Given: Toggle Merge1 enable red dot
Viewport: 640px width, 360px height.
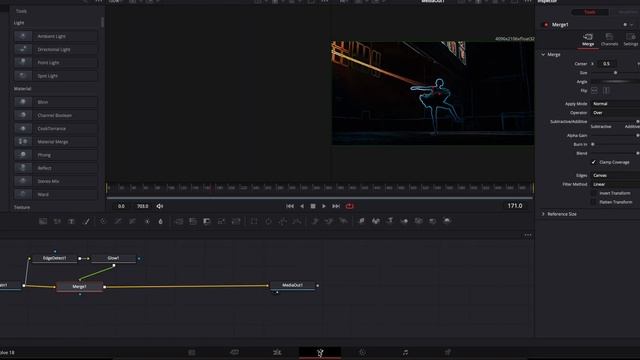Looking at the screenshot, I should [x=546, y=25].
